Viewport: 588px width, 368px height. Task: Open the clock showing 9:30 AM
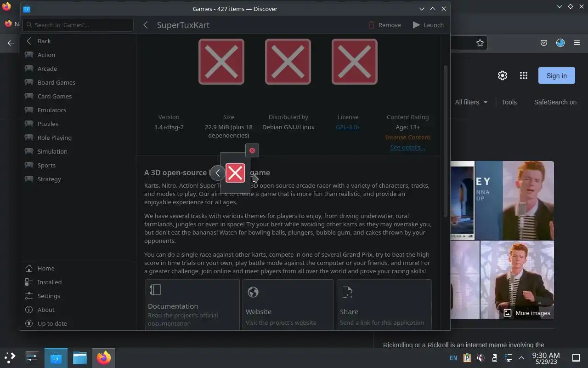pyautogui.click(x=546, y=358)
